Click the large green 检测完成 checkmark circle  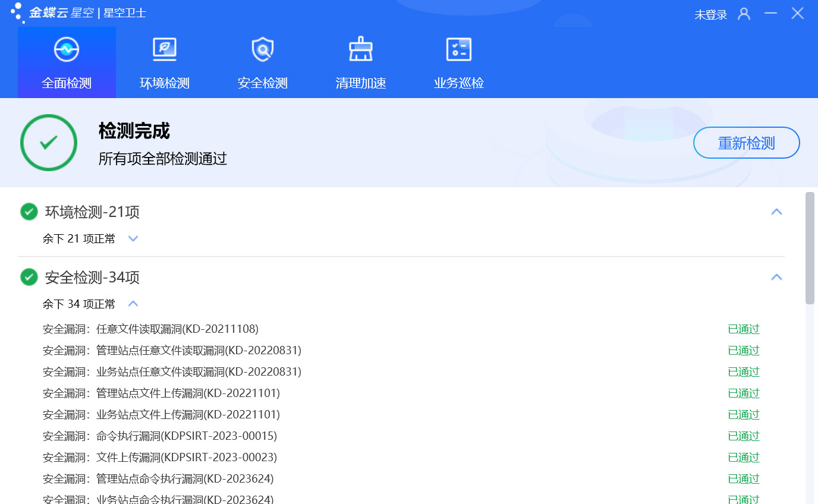49,143
